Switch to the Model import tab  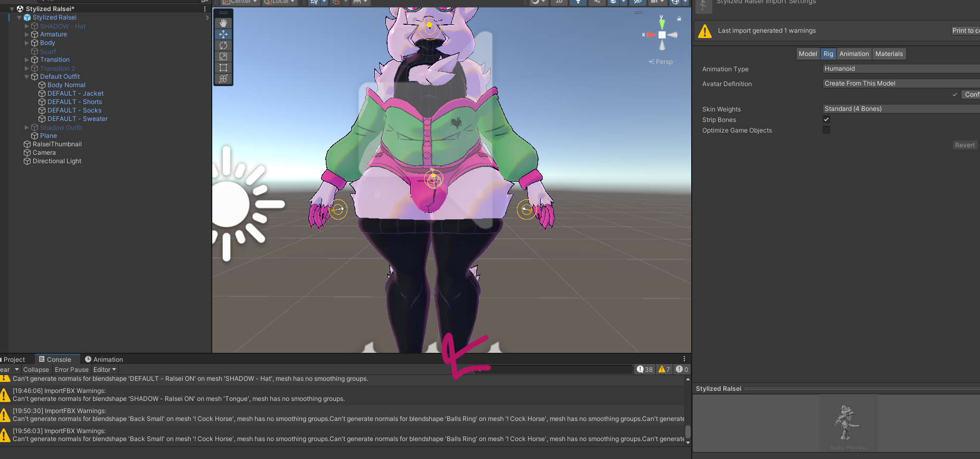pyautogui.click(x=808, y=54)
